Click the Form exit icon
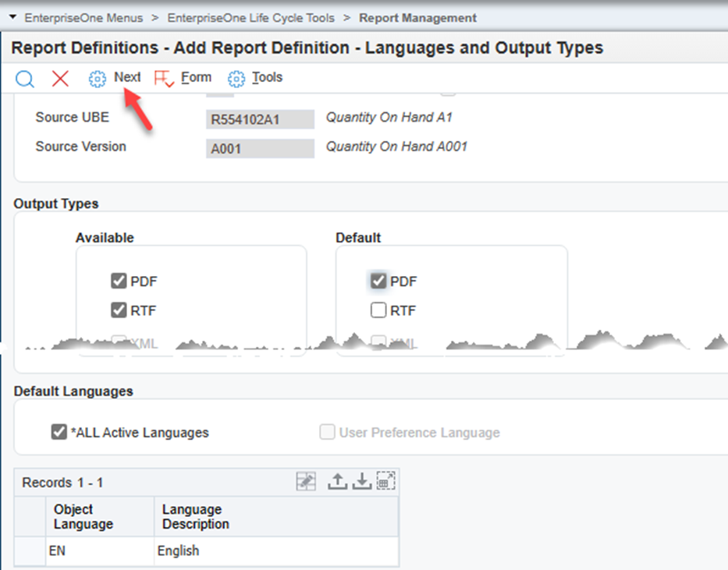Screen dimensions: 728x570 [164, 79]
